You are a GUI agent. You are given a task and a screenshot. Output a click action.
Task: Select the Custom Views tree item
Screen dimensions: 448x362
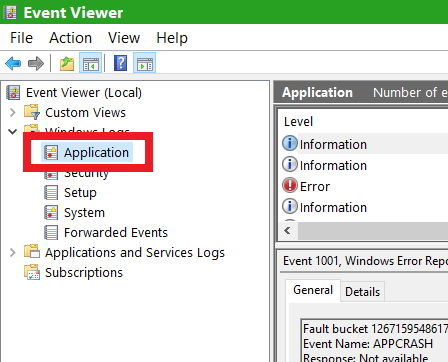pos(85,113)
